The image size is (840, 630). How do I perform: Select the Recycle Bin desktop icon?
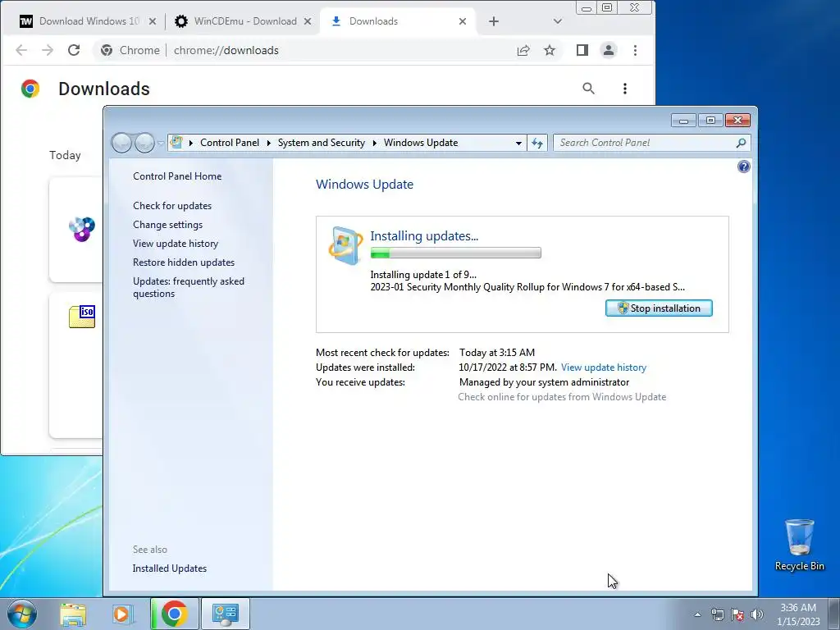(799, 545)
